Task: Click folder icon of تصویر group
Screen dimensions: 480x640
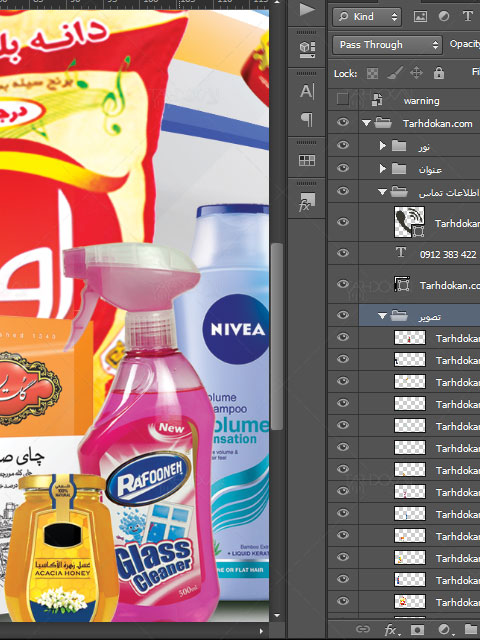Action: [x=399, y=316]
